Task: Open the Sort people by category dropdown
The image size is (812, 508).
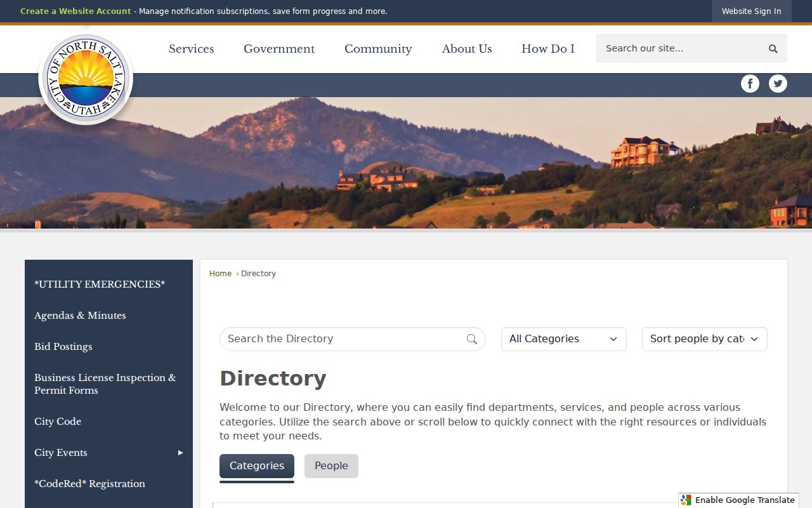Action: coord(705,339)
